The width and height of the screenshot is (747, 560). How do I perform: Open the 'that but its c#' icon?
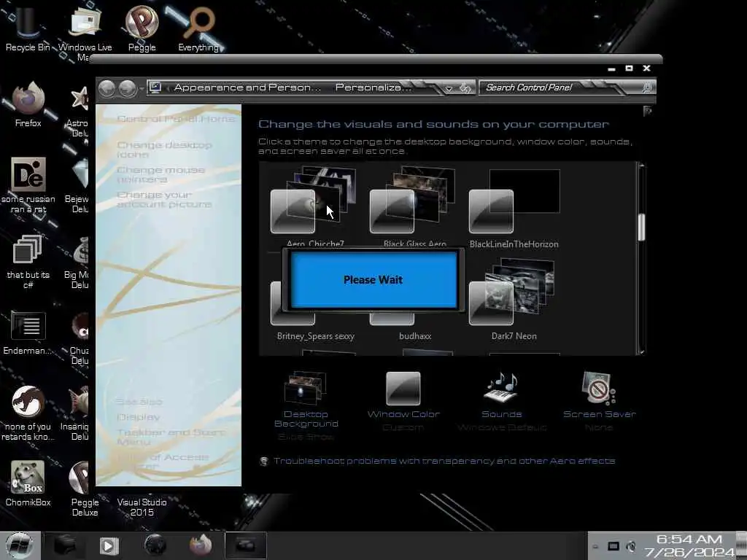(28, 261)
